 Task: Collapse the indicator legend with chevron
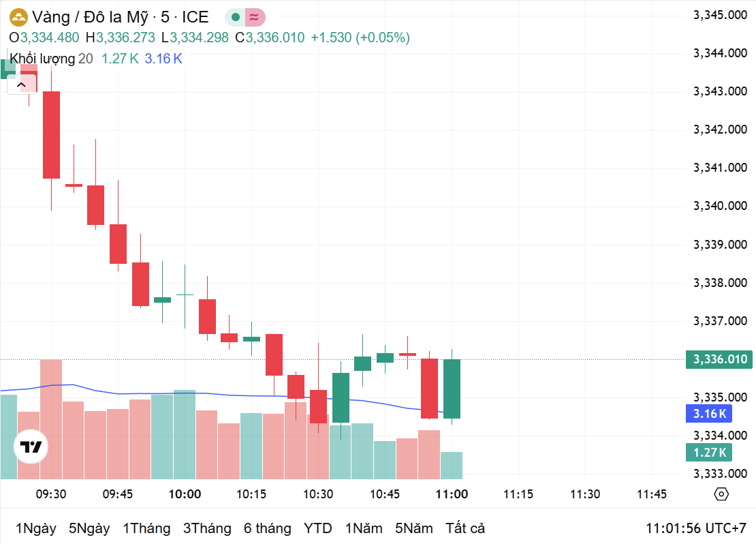coord(21,85)
